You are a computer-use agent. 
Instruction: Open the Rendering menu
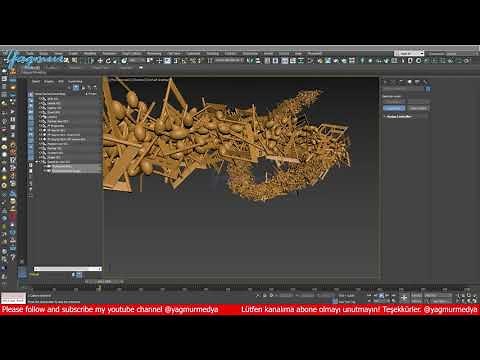click(x=154, y=53)
